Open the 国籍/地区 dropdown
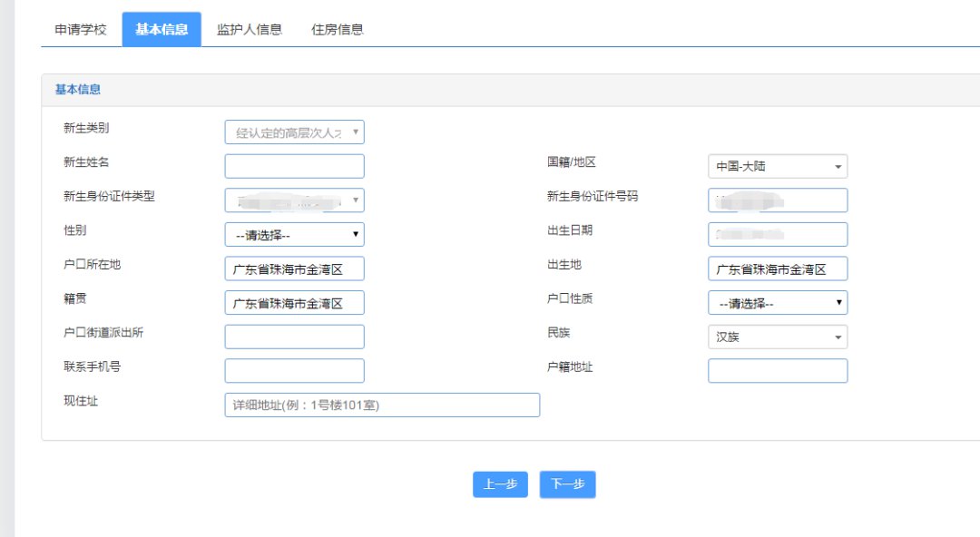This screenshot has height=537, width=980. point(778,167)
